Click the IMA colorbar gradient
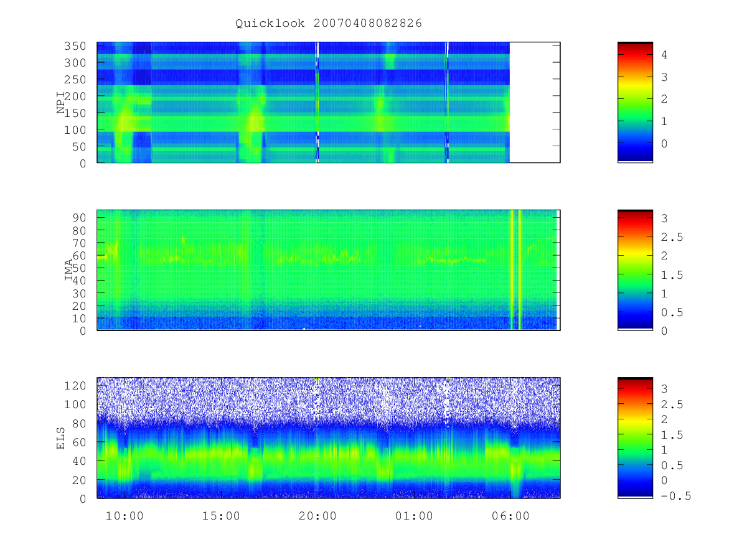 coord(635,270)
